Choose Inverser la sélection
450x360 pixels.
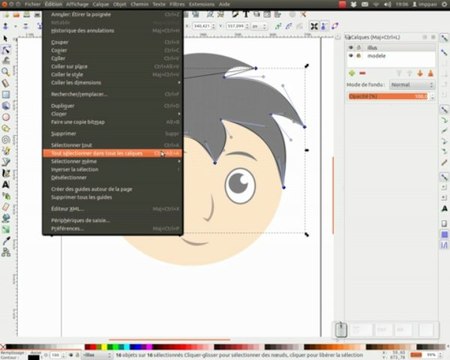(113, 169)
